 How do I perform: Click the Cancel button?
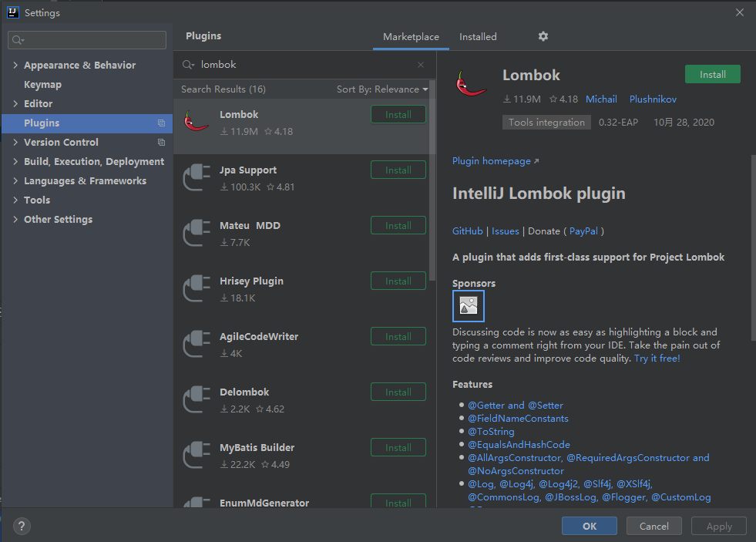654,526
